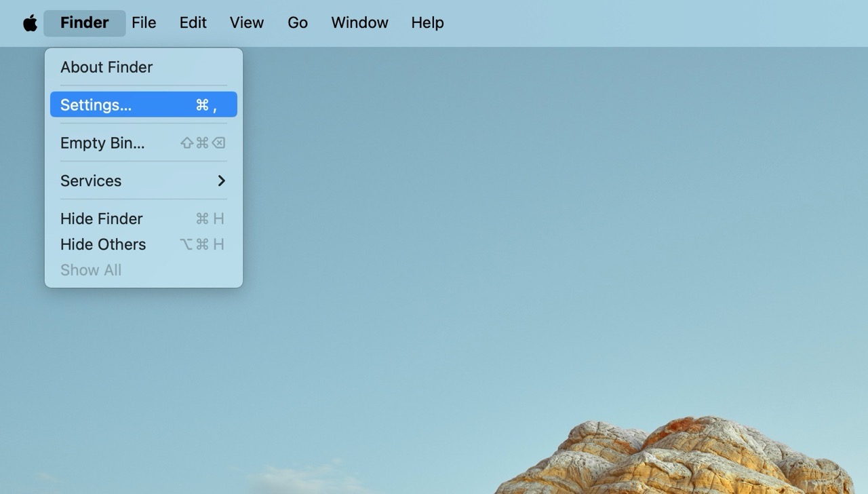This screenshot has width=868, height=494.
Task: Open the Window menu
Action: click(x=359, y=23)
